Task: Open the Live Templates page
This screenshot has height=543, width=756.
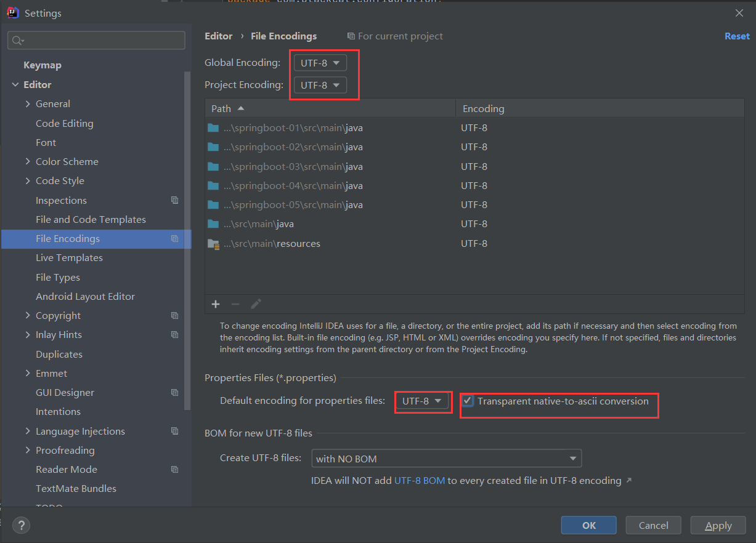Action: pyautogui.click(x=69, y=257)
